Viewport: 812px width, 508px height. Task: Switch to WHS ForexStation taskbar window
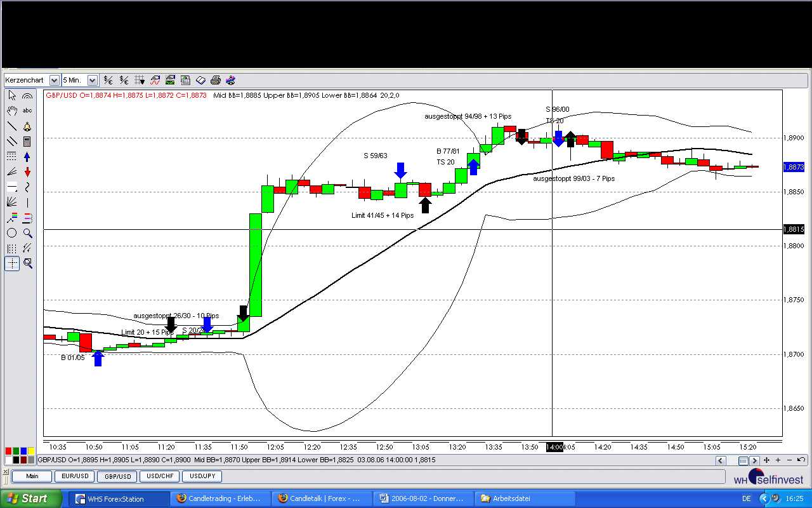tap(119, 498)
